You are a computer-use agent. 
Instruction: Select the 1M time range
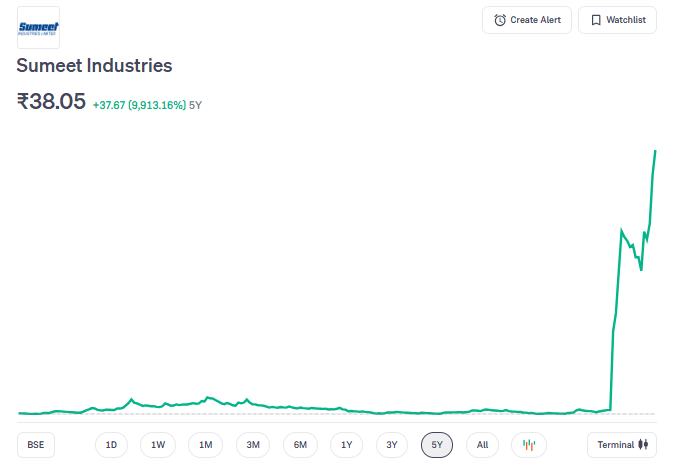point(205,444)
